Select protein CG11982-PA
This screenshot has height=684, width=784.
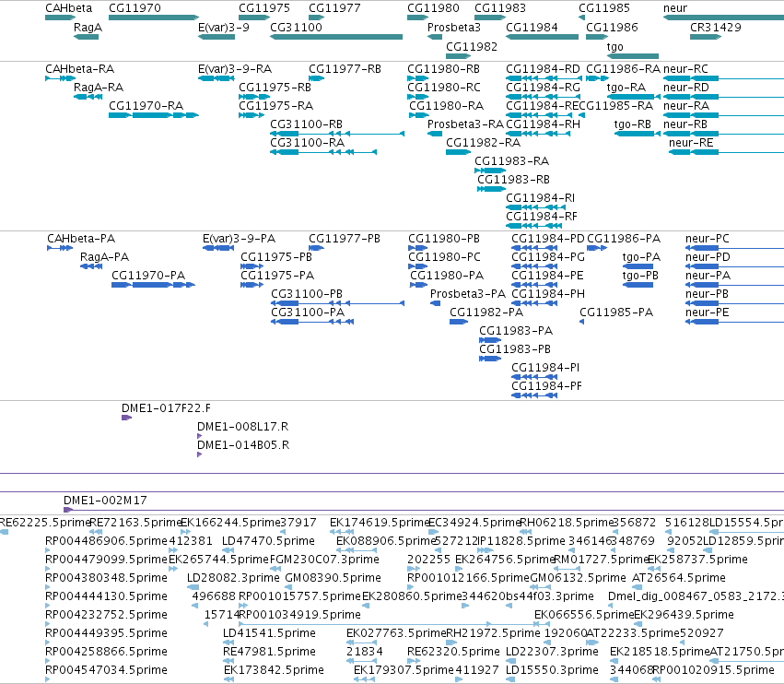(x=459, y=322)
